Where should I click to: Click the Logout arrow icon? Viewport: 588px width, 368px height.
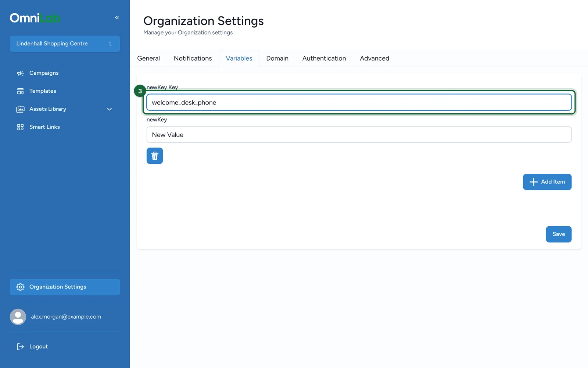coord(20,347)
